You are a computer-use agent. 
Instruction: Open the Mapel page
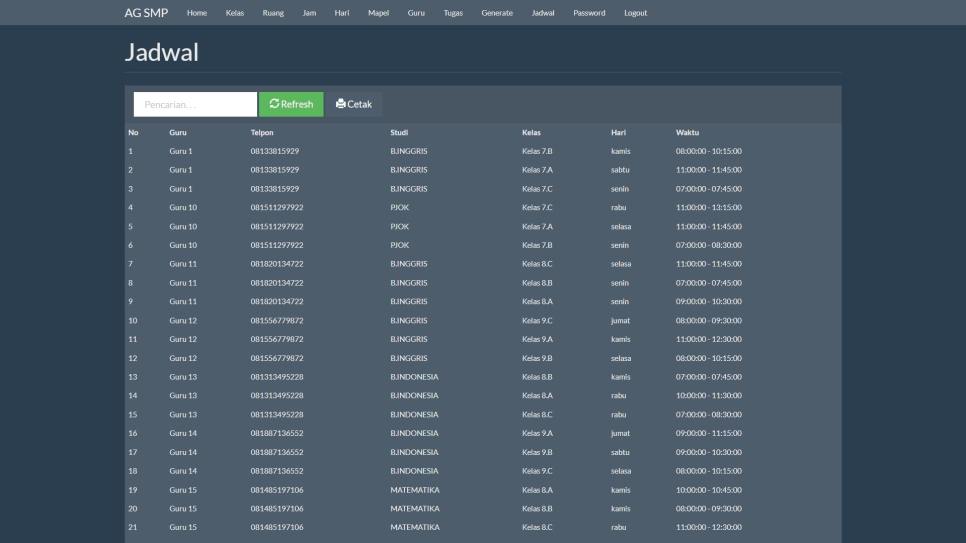coord(378,13)
